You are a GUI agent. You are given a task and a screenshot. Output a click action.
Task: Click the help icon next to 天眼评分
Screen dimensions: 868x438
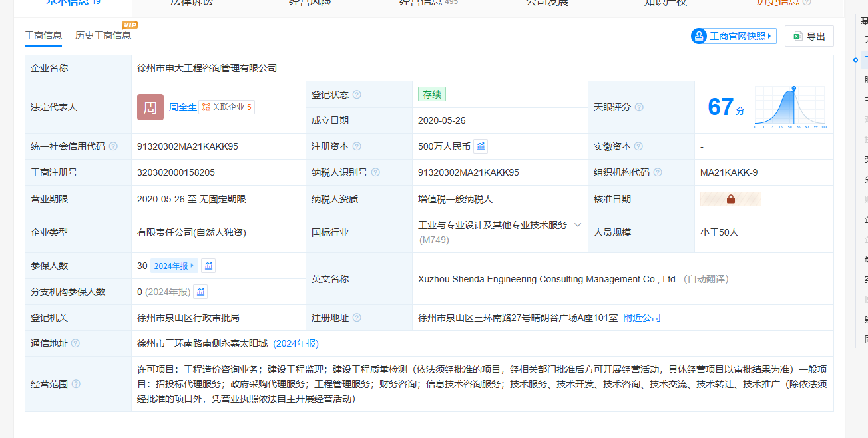click(639, 107)
